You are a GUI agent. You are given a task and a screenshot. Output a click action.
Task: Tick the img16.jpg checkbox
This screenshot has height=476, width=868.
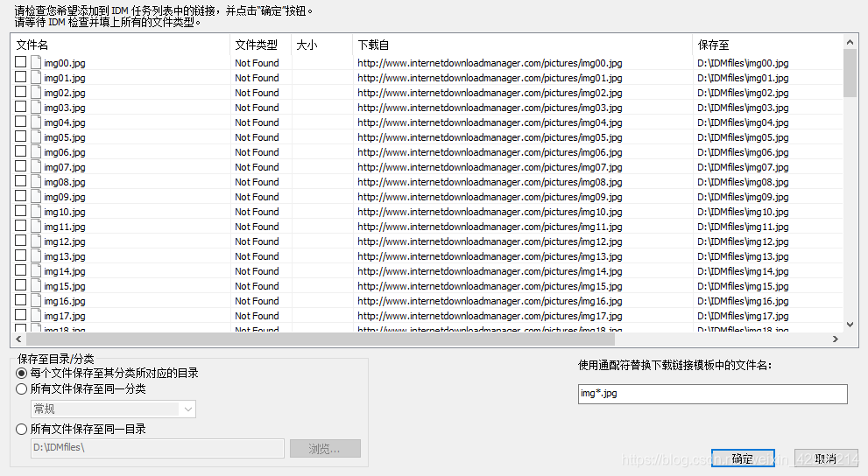[x=20, y=300]
